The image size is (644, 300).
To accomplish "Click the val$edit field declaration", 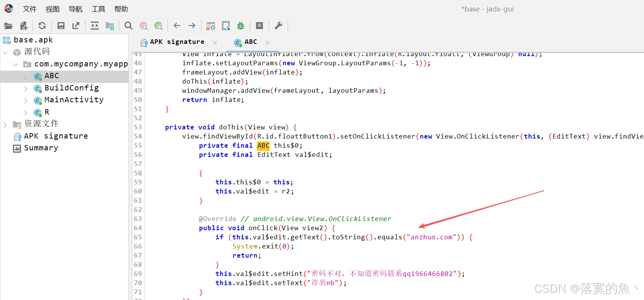I will click(265, 155).
